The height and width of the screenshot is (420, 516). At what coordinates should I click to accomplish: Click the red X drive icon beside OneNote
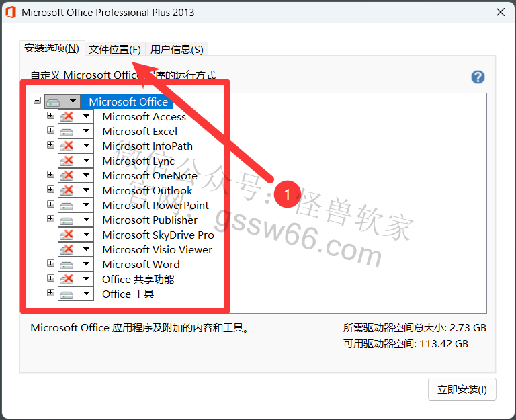pos(67,175)
